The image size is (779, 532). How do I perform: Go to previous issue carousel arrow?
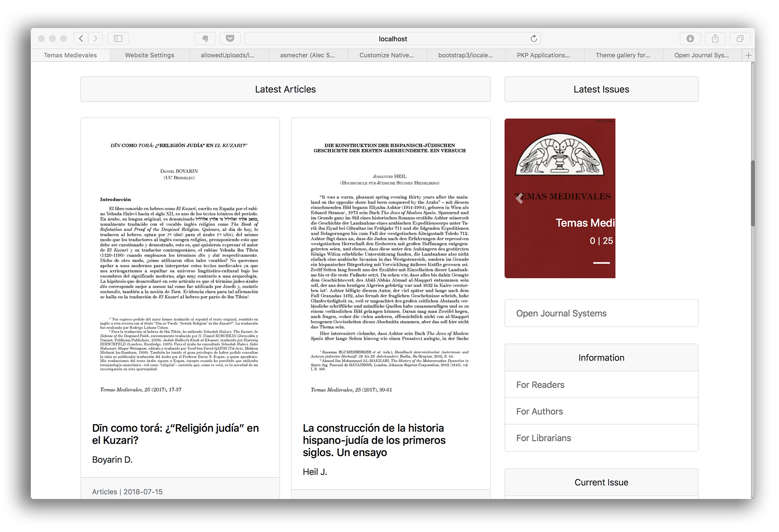(x=519, y=198)
